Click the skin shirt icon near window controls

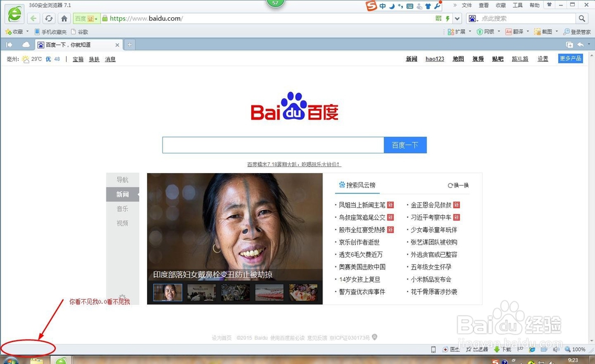pos(549,5)
